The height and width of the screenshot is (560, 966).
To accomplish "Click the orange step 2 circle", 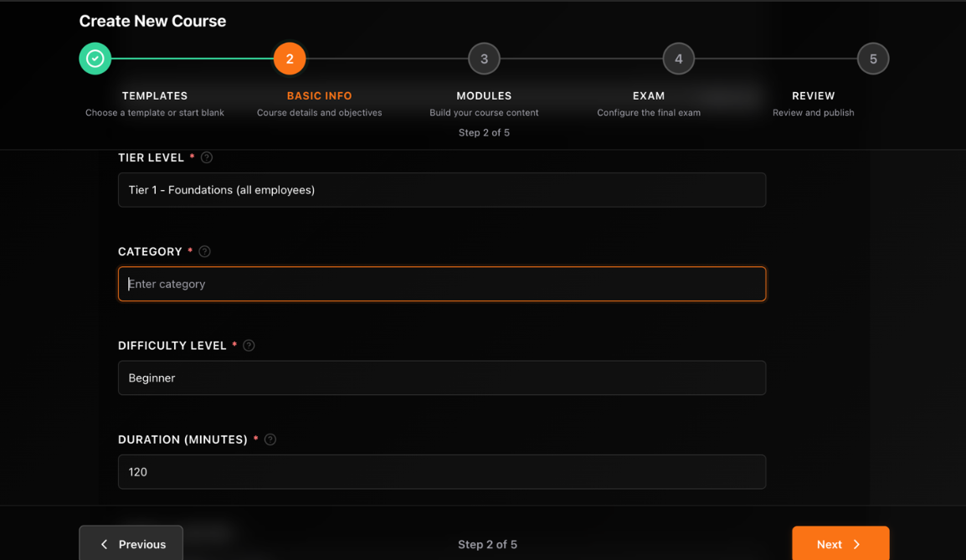I will point(290,59).
